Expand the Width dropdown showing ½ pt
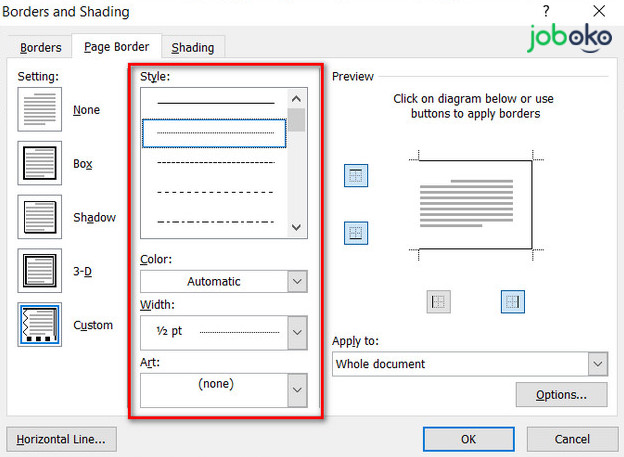The image size is (624, 457). [x=223, y=329]
